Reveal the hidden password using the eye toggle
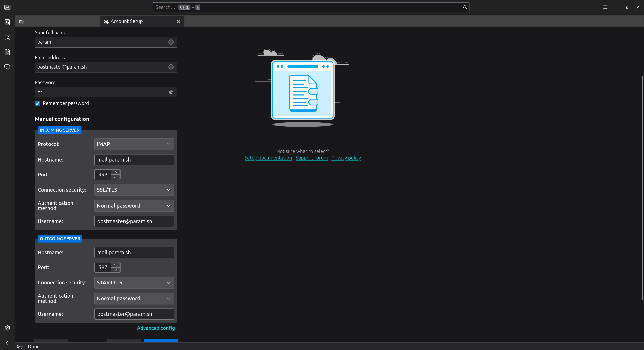The height and width of the screenshot is (350, 644). (171, 92)
